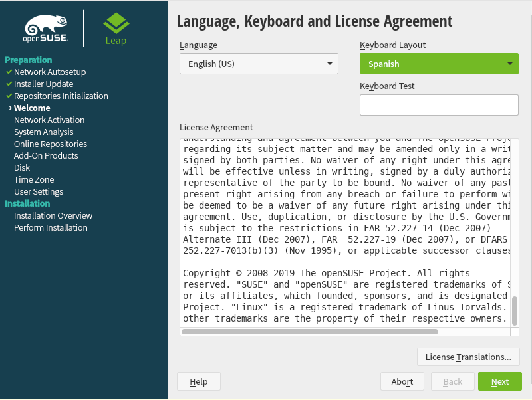The width and height of the screenshot is (532, 400).
Task: Click the Keyboard Layout label
Action: [x=392, y=45]
